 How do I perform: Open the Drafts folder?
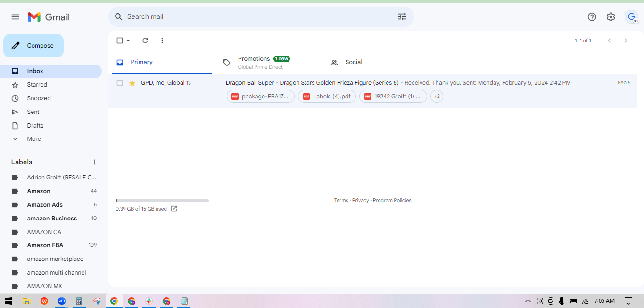[51, 126]
